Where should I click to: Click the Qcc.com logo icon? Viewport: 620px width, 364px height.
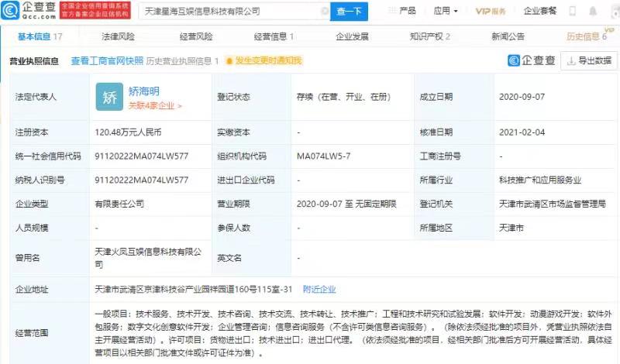coord(10,10)
